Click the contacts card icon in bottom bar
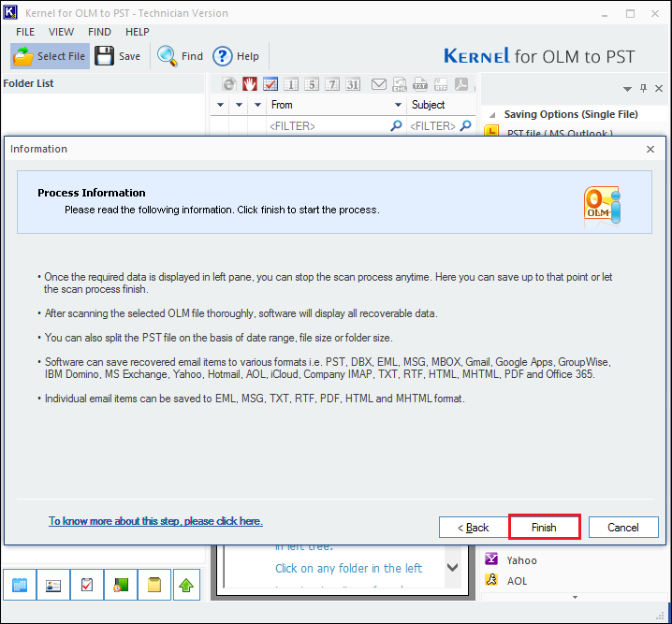The height and width of the screenshot is (624, 672). click(53, 585)
